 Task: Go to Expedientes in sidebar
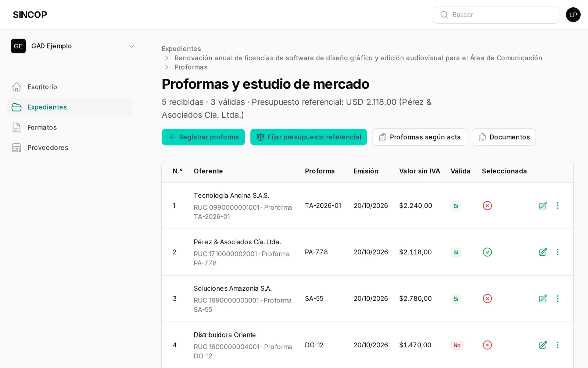tap(70, 107)
